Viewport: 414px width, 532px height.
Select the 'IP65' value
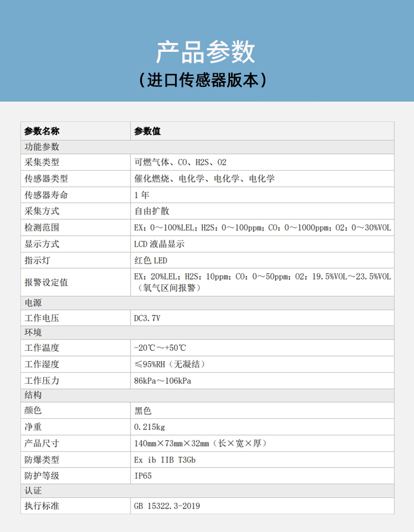[143, 475]
